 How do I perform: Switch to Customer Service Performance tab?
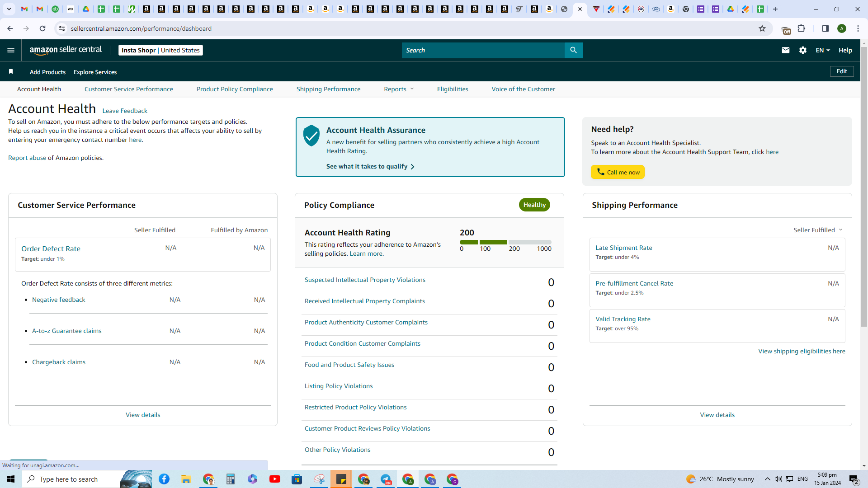[128, 89]
